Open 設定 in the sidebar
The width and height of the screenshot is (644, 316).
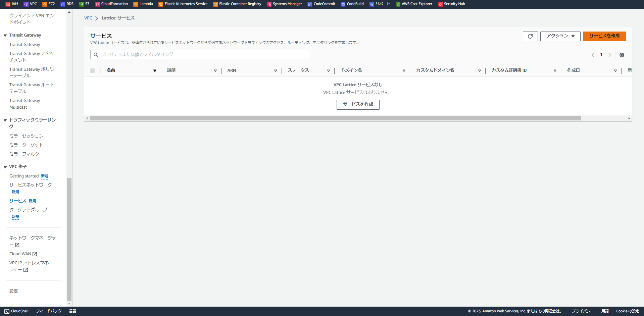click(14, 291)
